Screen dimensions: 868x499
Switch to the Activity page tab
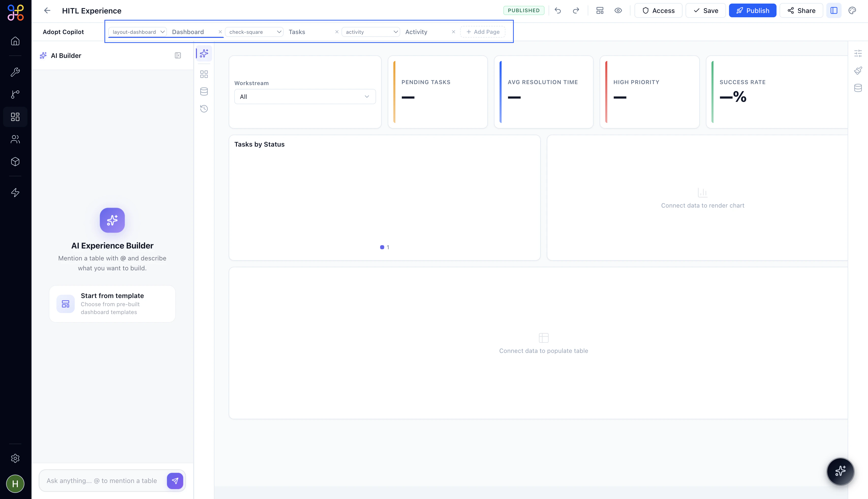[416, 32]
